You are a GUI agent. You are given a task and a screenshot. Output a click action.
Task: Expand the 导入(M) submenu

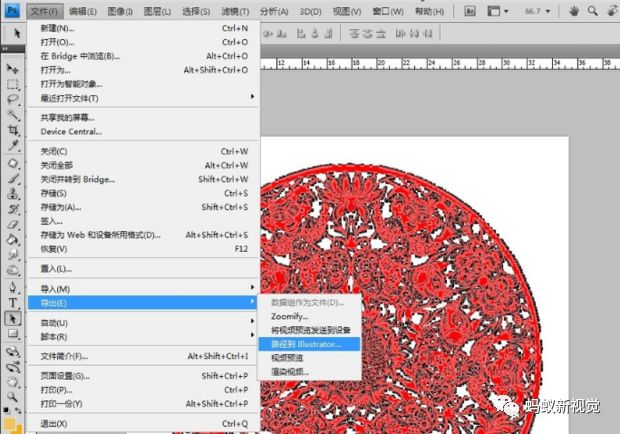click(x=143, y=289)
